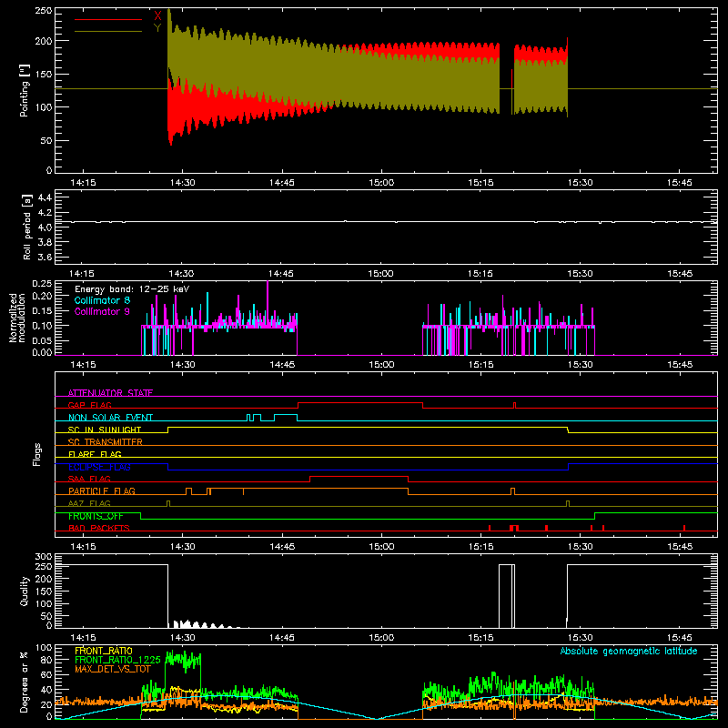The height and width of the screenshot is (728, 728).
Task: Select the PARTICLE_FLAG label
Action: [x=102, y=491]
